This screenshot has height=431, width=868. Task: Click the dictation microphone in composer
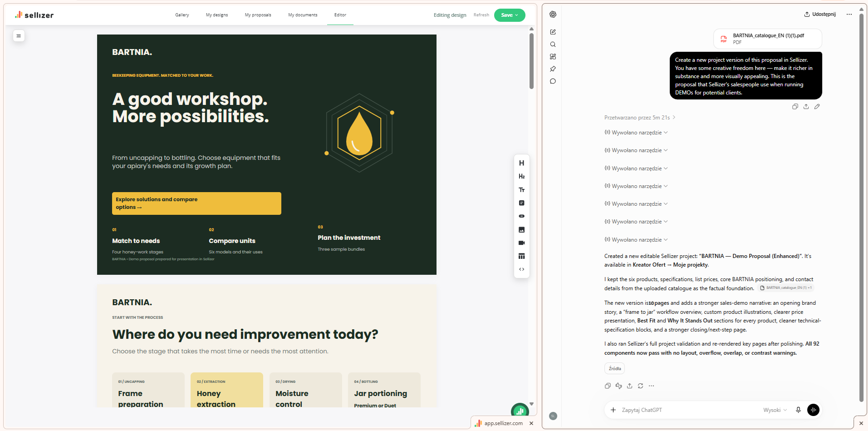[798, 410]
